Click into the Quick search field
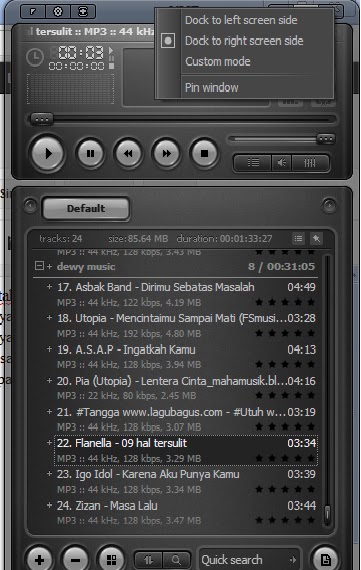The height and width of the screenshot is (570, 361). tap(250, 560)
